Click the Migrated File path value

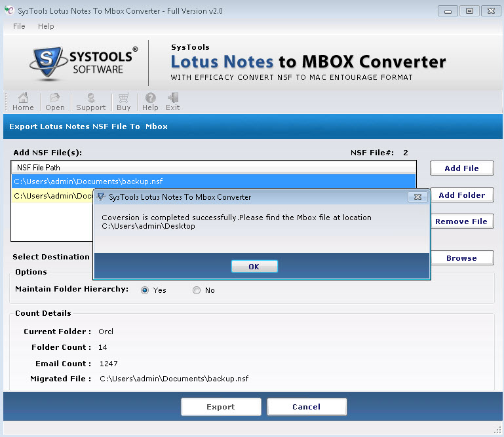174,379
